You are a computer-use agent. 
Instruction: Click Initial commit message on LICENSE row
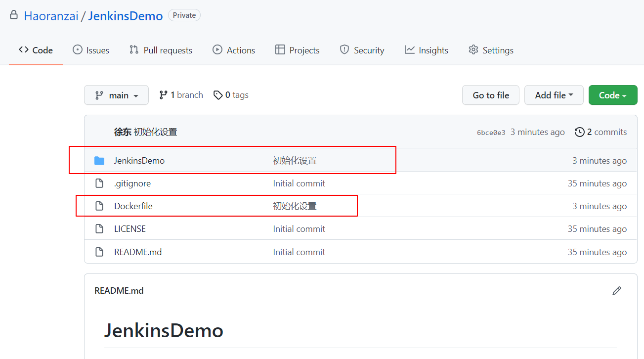(x=299, y=229)
